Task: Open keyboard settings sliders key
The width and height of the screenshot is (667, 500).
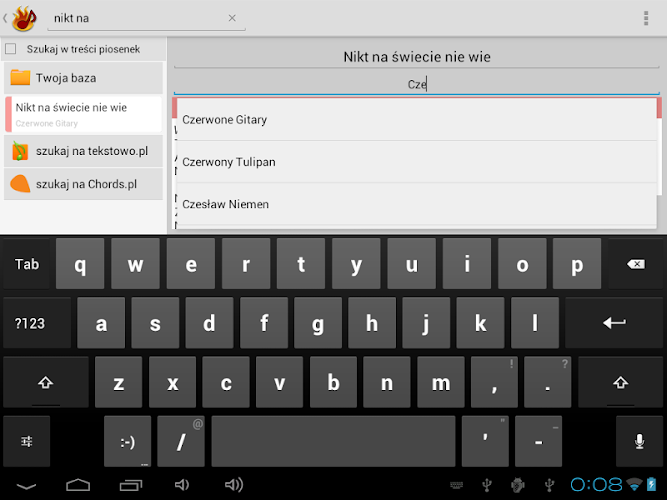Action: pyautogui.click(x=26, y=441)
